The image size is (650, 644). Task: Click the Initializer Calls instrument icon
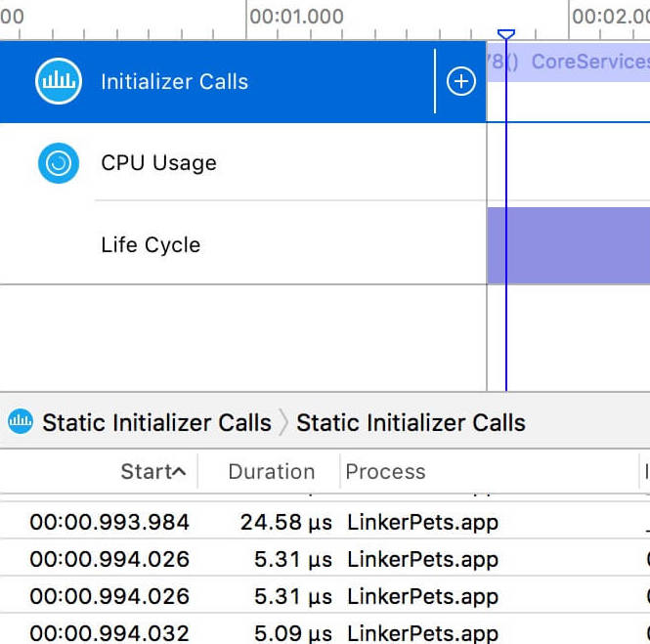pyautogui.click(x=59, y=81)
